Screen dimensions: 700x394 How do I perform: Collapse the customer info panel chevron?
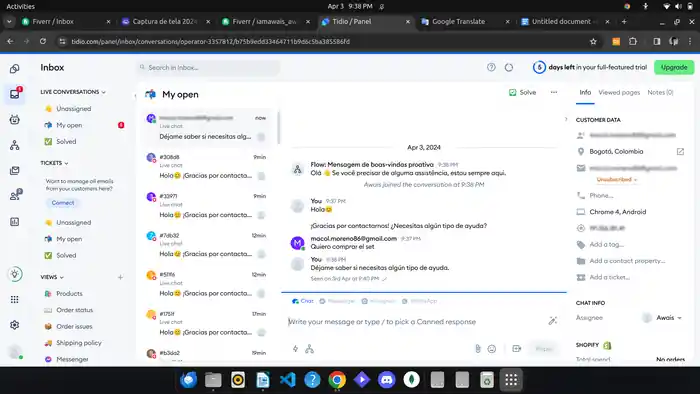point(566,120)
